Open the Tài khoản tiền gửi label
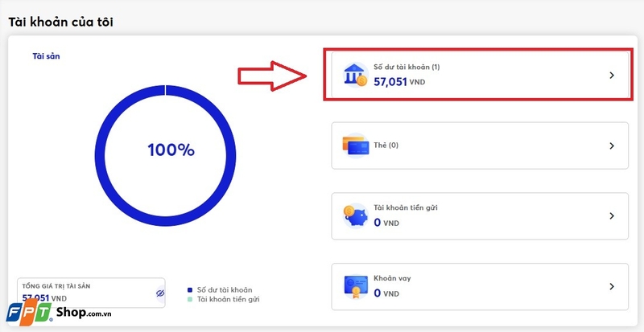 click(x=406, y=207)
